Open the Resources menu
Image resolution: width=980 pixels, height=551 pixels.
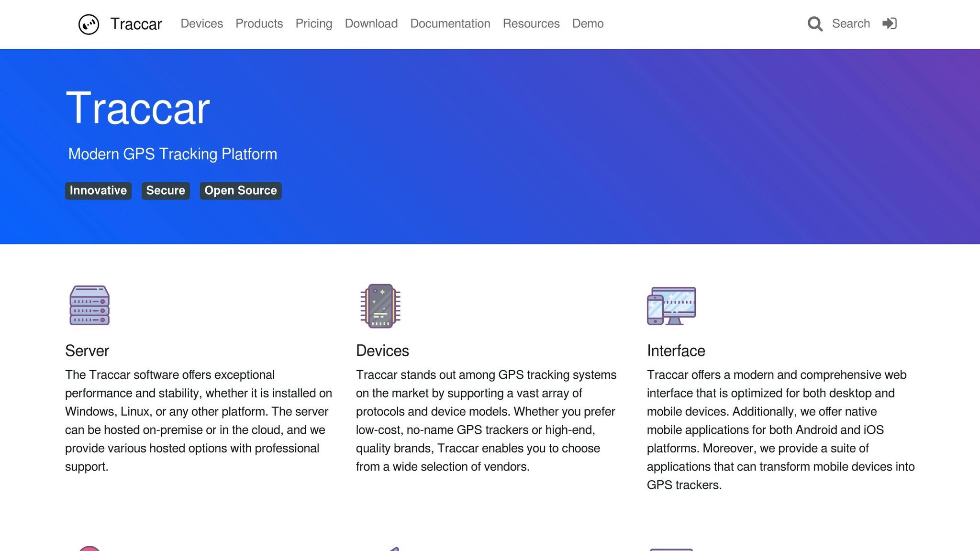[531, 23]
